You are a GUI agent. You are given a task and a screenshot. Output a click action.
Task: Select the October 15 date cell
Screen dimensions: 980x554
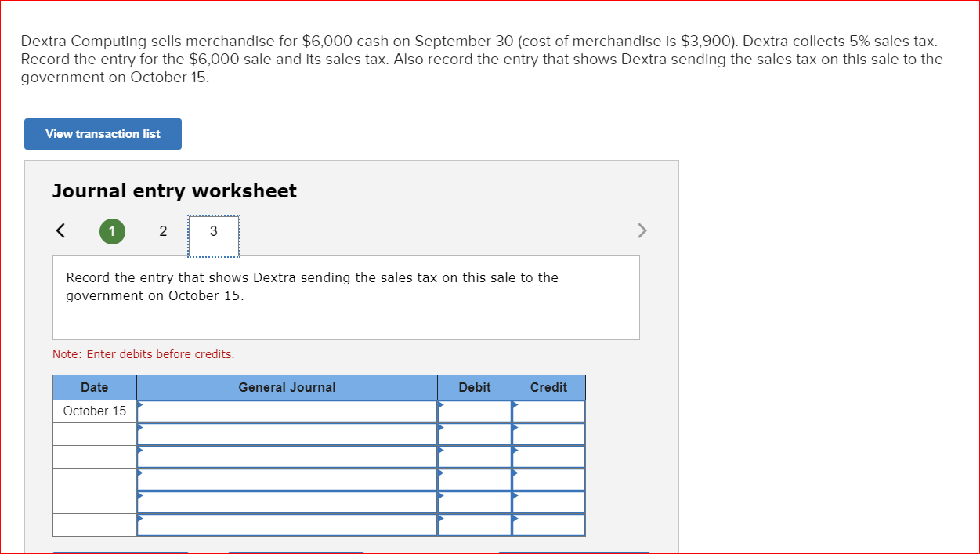[x=94, y=410]
